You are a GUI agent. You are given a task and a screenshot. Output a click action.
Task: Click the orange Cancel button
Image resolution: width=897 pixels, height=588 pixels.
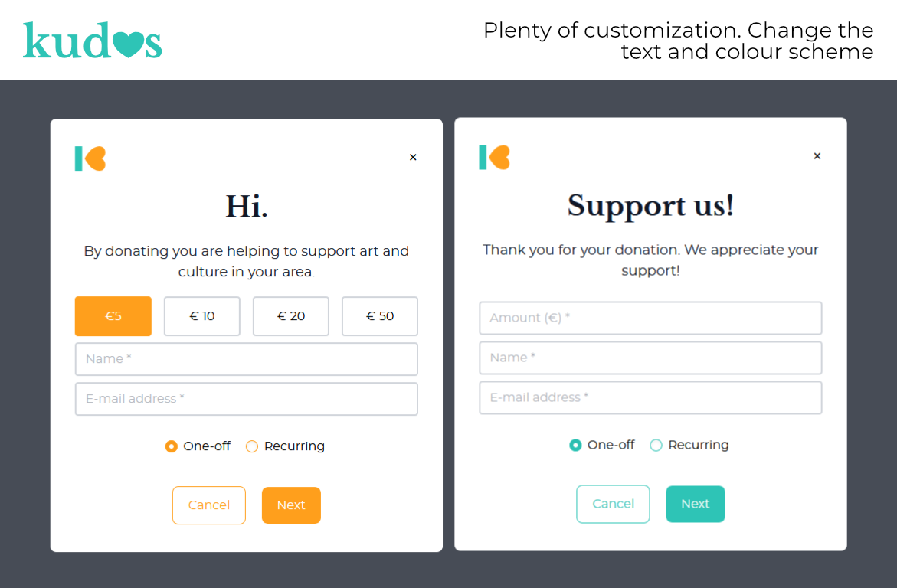[209, 505]
